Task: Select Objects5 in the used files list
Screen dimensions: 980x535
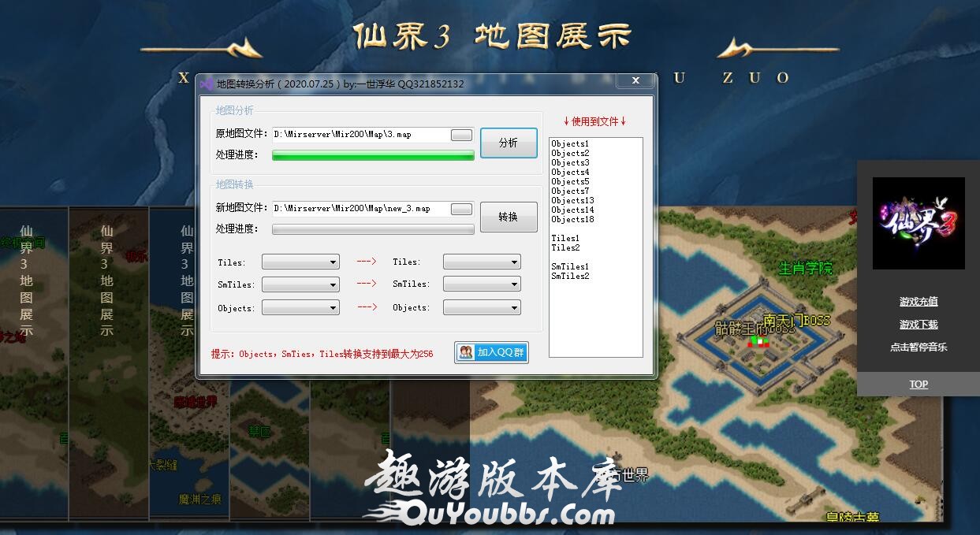Action: 570,182
